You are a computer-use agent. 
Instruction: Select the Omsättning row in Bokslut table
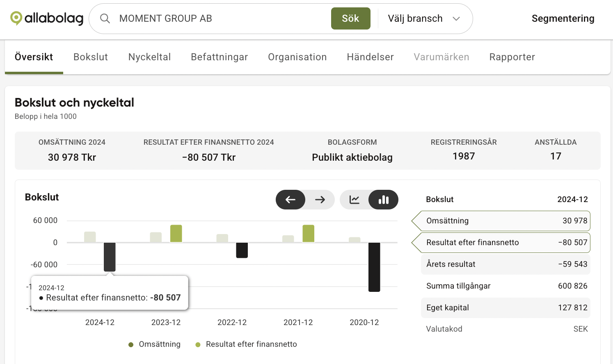(x=505, y=221)
